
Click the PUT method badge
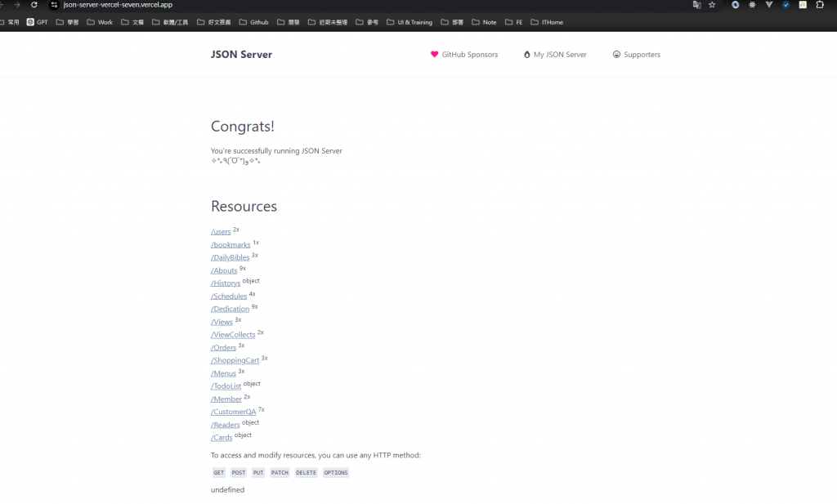258,472
